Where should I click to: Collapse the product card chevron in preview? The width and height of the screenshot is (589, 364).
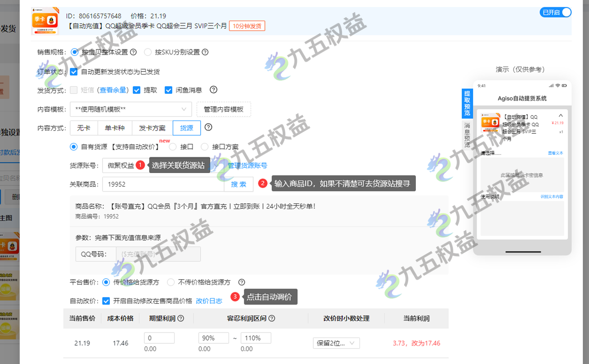561,115
